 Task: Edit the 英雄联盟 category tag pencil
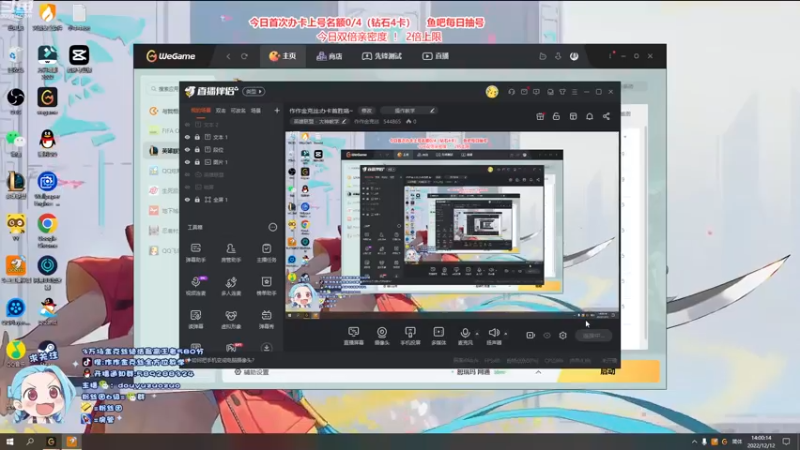(344, 121)
